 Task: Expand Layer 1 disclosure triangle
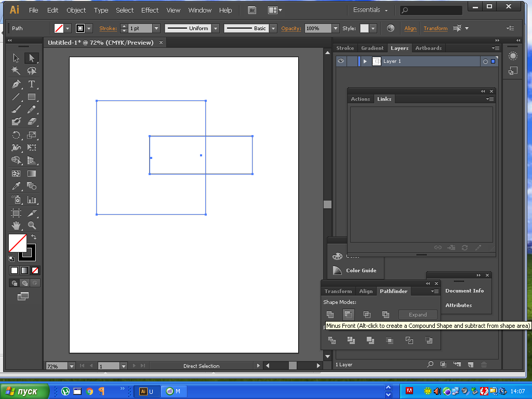point(365,61)
